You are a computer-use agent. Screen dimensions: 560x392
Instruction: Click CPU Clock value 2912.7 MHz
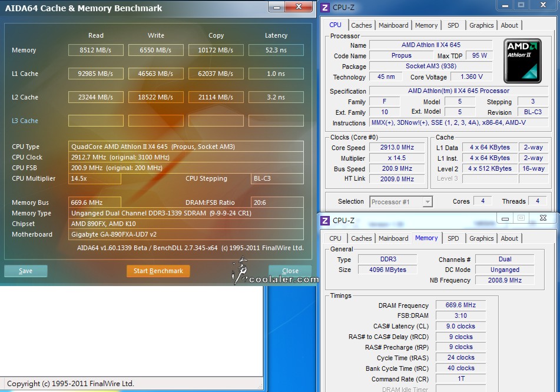tap(185, 157)
